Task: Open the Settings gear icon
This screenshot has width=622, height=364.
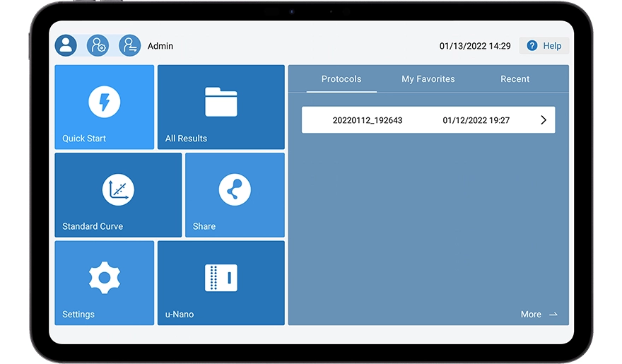Action: pos(104,278)
